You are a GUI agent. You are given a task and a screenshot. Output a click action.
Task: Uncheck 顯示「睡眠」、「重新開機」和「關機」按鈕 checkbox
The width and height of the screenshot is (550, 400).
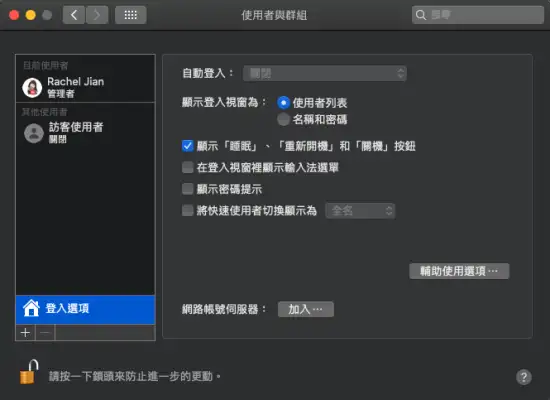tap(188, 146)
